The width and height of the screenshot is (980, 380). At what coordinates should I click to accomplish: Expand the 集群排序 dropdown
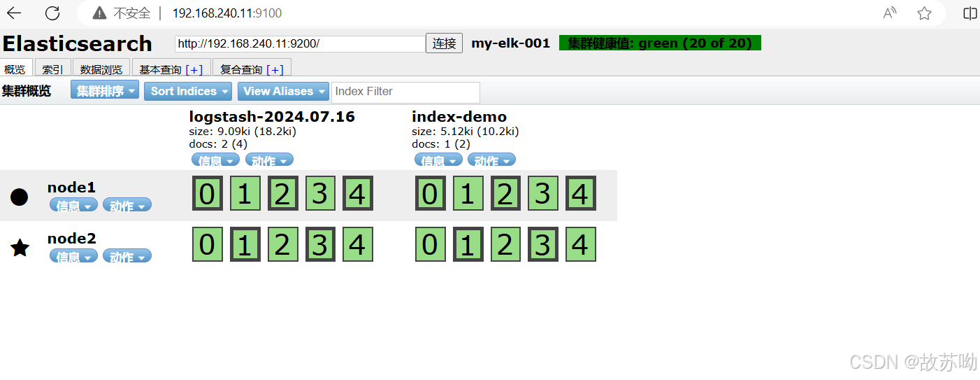pyautogui.click(x=105, y=91)
